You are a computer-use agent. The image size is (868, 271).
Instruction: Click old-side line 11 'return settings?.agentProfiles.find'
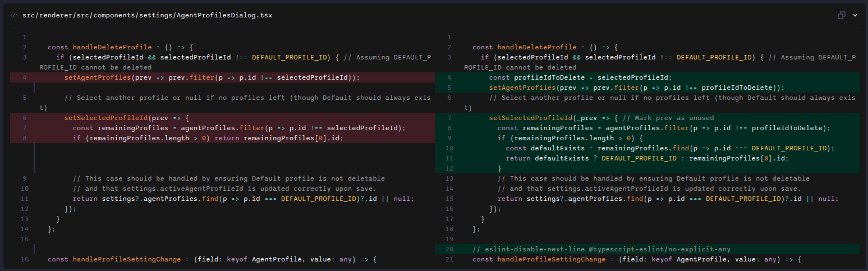coord(222,199)
